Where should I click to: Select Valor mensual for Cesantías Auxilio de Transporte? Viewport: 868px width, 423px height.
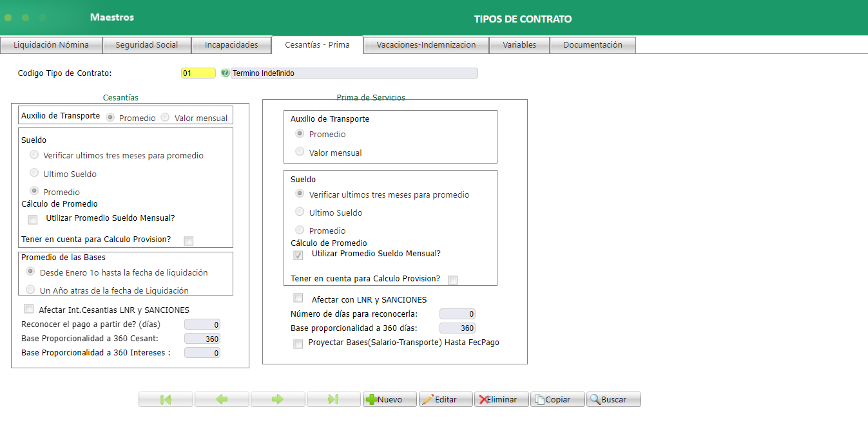(x=165, y=118)
